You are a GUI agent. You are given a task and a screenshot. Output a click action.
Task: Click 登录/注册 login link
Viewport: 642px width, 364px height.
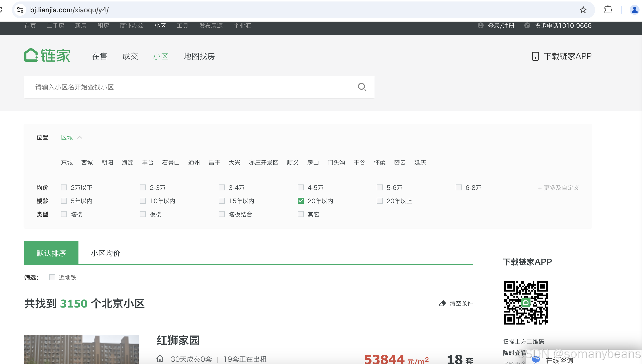point(501,26)
